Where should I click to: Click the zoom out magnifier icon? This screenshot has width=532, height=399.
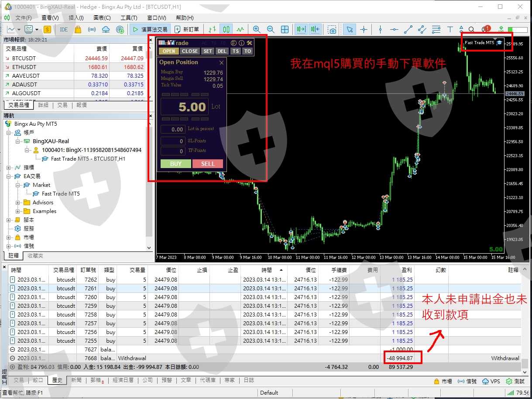pos(271,29)
